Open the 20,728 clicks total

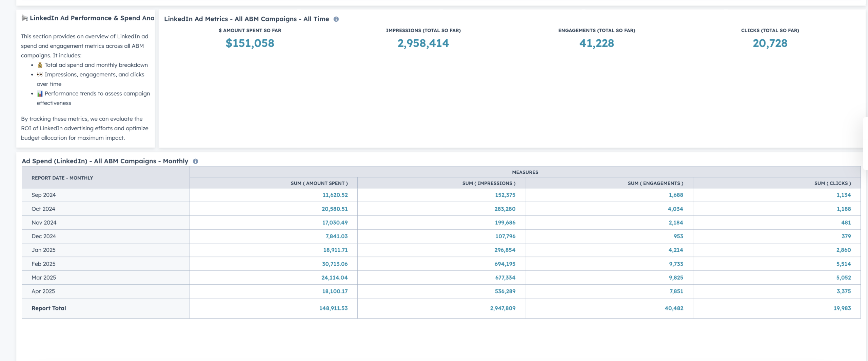(x=770, y=43)
